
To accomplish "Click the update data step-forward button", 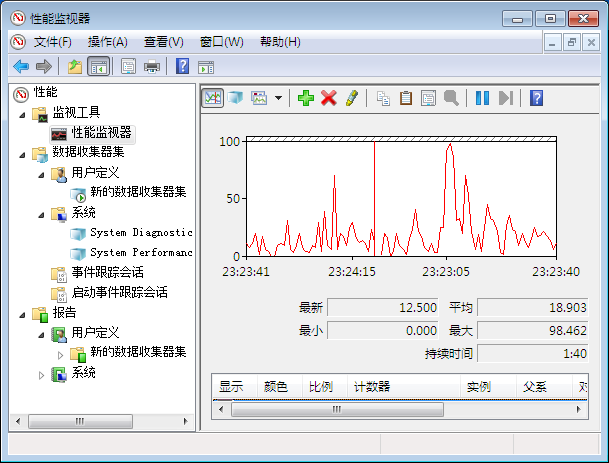I will click(506, 98).
